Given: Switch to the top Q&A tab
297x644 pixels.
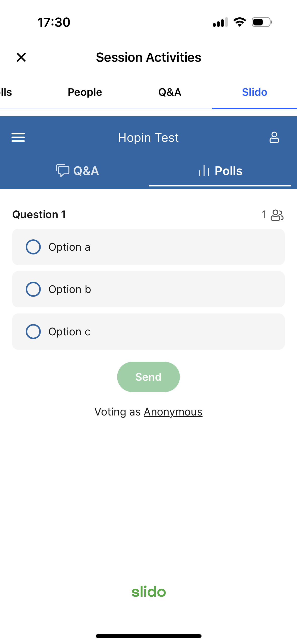Looking at the screenshot, I should 170,92.
